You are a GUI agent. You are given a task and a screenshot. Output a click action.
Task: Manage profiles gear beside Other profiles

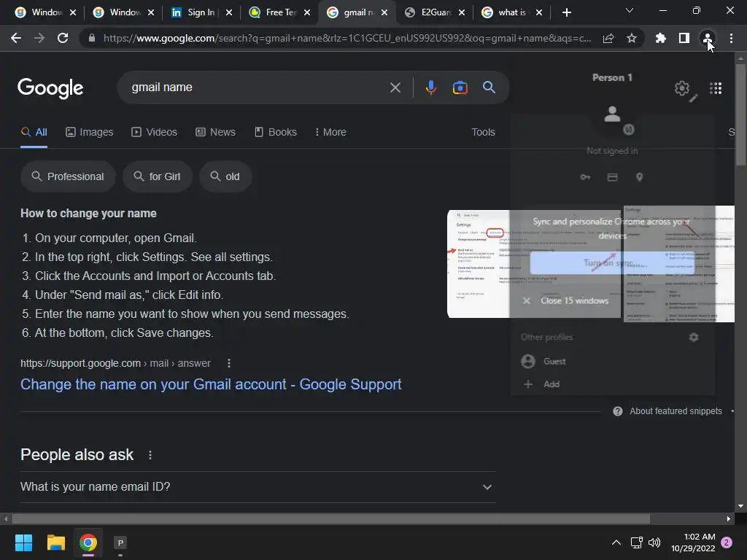694,337
